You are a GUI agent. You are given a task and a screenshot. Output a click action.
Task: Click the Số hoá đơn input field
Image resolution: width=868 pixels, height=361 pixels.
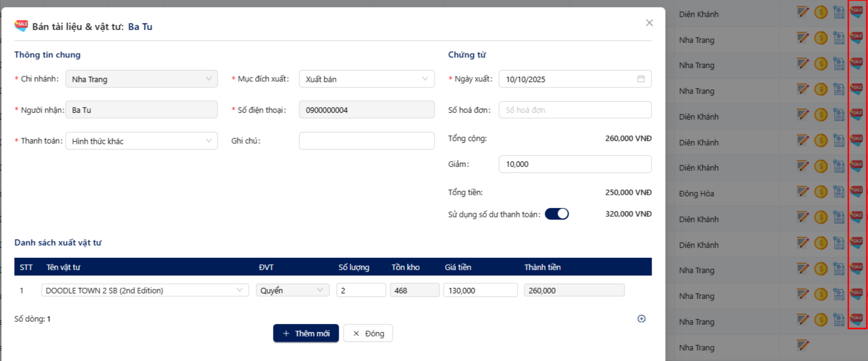click(x=575, y=111)
